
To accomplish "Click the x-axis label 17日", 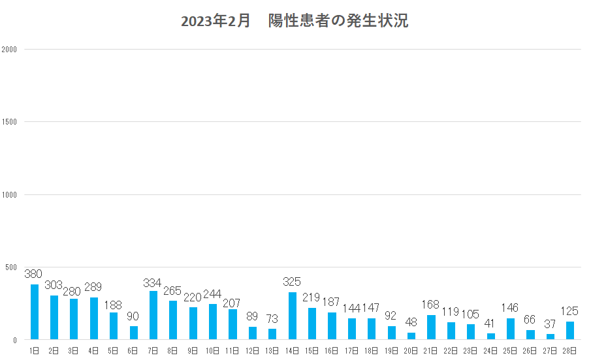I will [351, 351].
